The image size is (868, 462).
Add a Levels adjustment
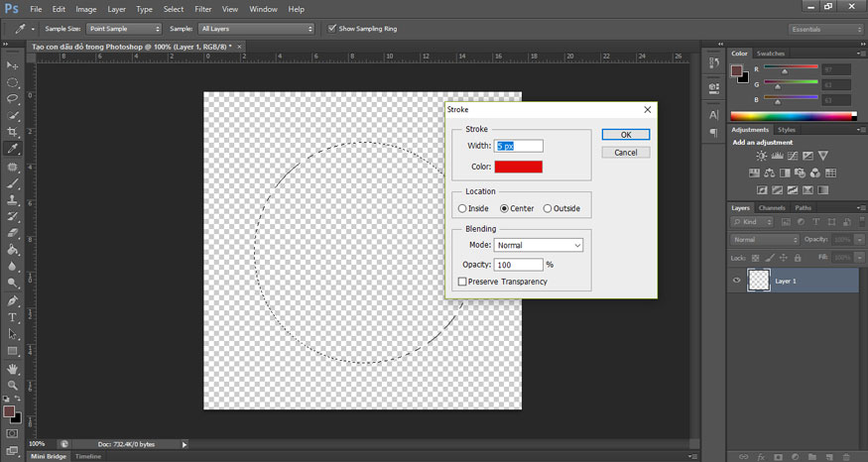pos(777,156)
